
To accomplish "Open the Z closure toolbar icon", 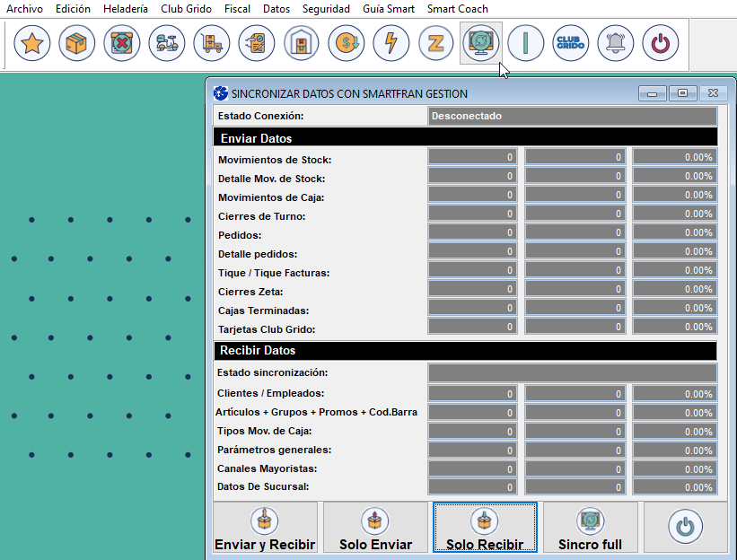I will [x=435, y=43].
